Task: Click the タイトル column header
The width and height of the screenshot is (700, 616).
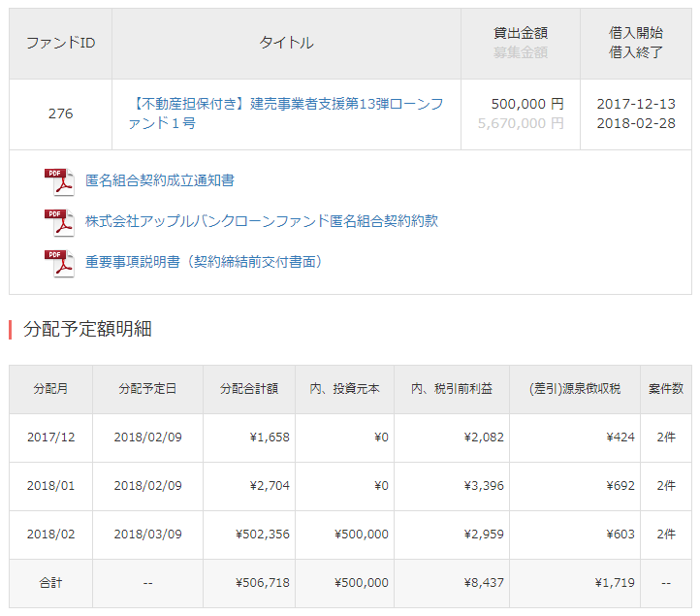Action: (x=286, y=44)
